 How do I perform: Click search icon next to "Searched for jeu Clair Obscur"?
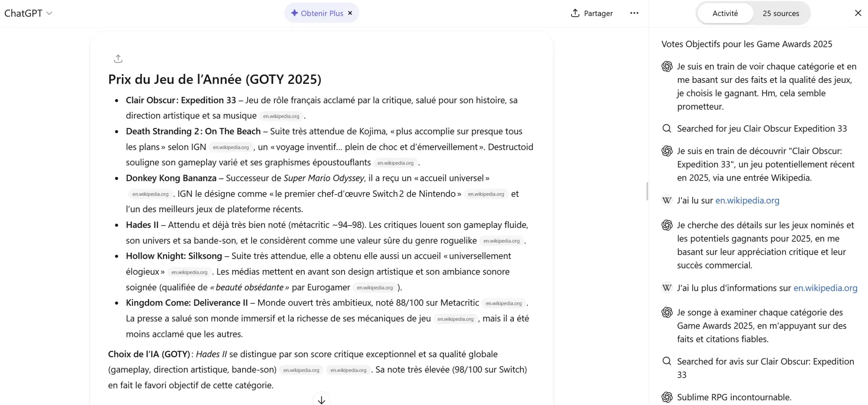pos(667,128)
